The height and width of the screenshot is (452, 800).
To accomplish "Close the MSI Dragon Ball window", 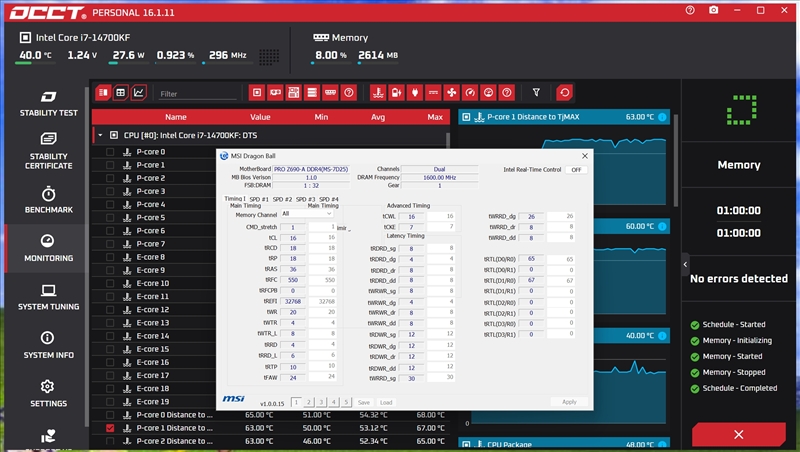I will click(585, 156).
